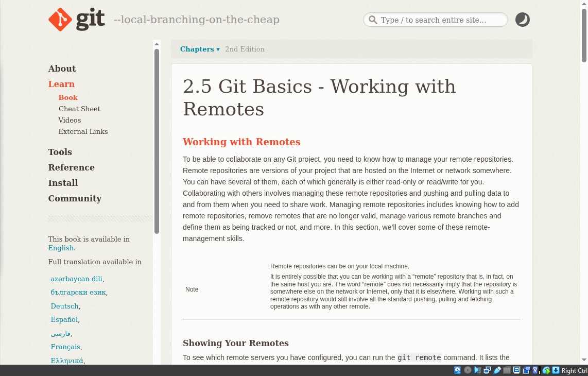Click the magnifying glass search icon
Viewport: 588px width, 376px height.
(373, 20)
